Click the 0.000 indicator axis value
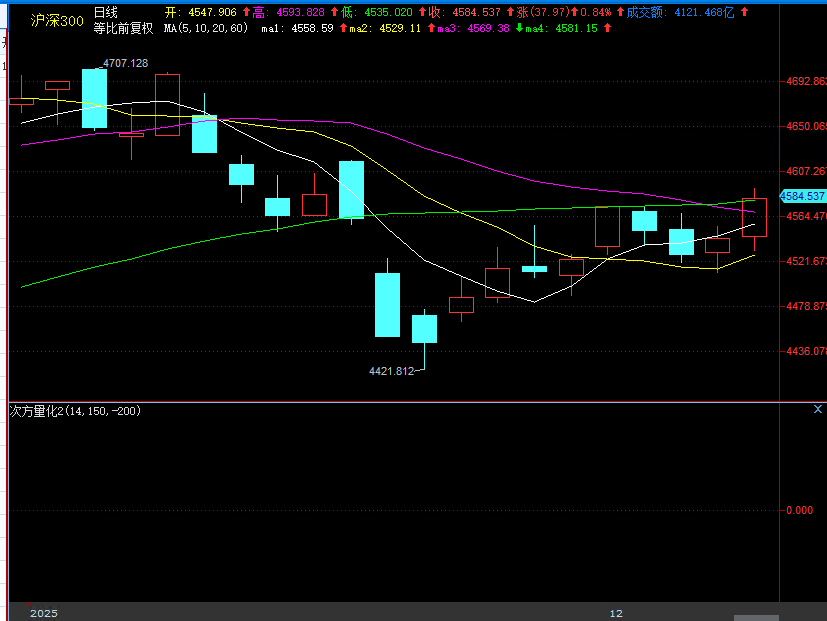Screen dimensions: 827x621 pos(799,510)
